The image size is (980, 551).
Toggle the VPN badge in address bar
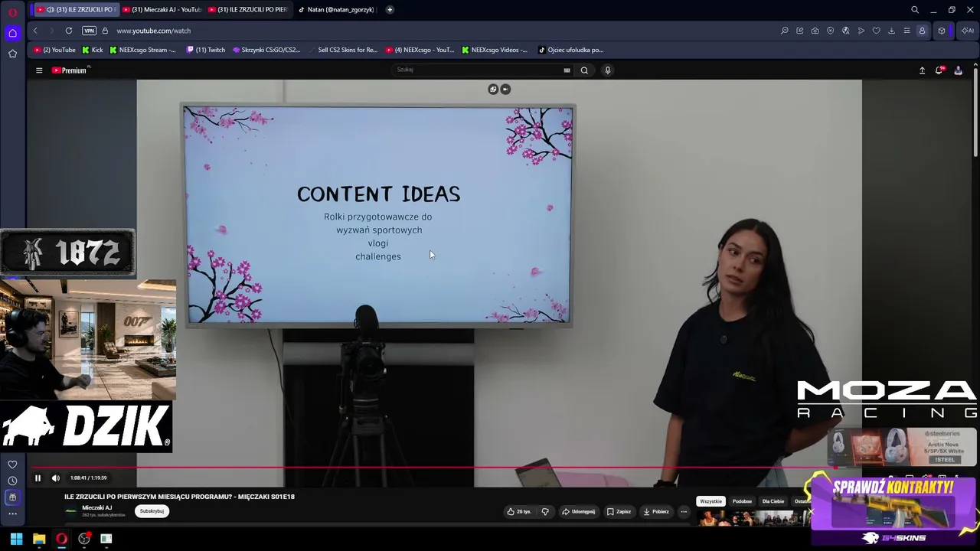89,31
